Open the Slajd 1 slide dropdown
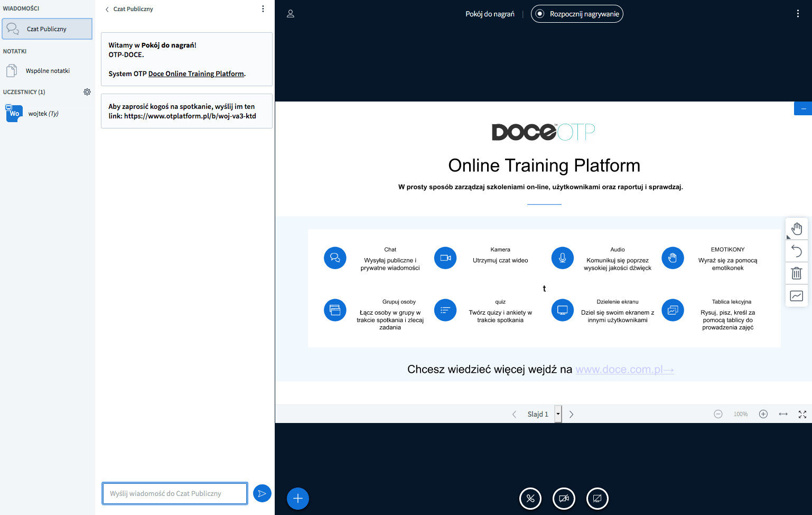The image size is (812, 515). point(558,414)
